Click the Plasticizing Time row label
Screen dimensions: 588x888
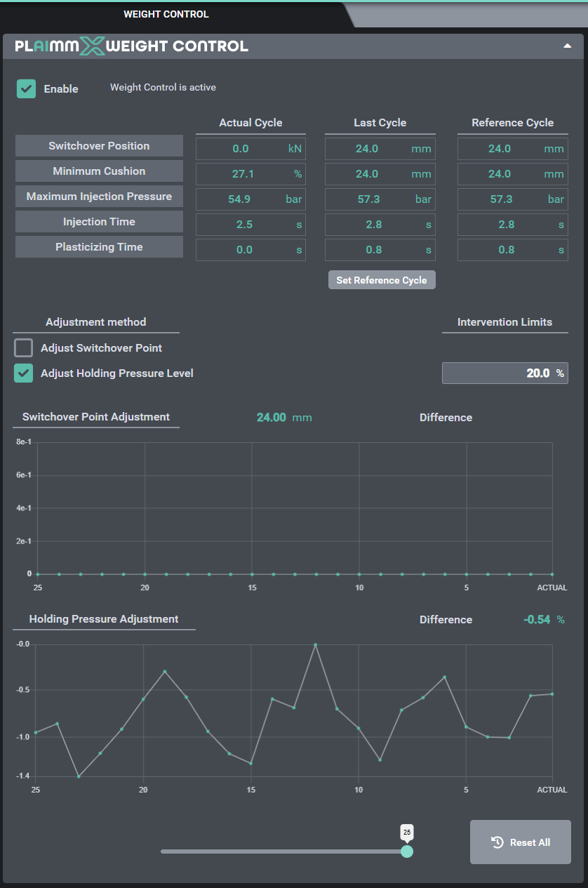click(x=99, y=247)
